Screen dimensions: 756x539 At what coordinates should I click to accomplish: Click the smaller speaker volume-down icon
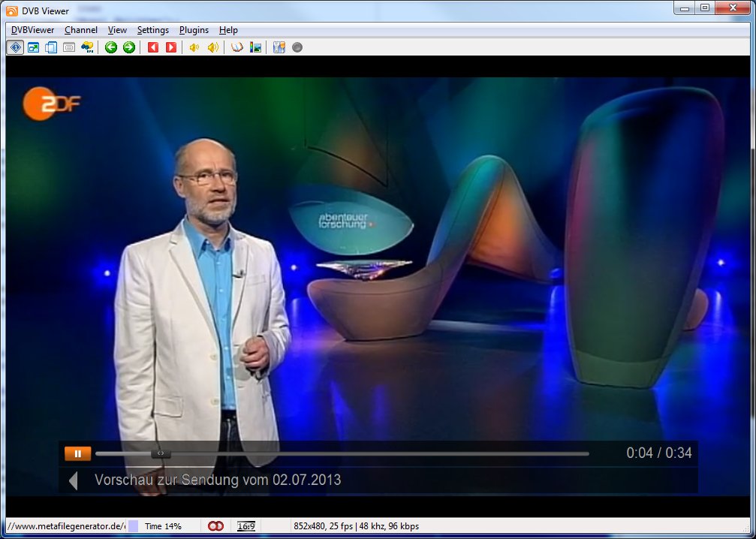(x=194, y=47)
